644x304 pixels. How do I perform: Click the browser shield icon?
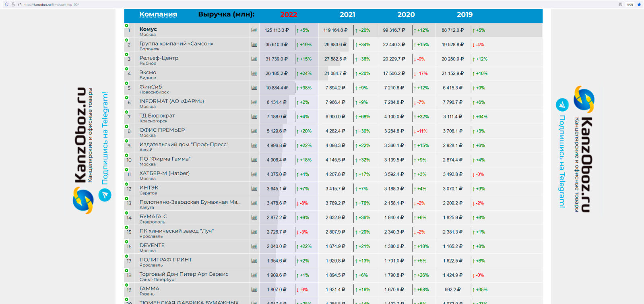click(x=6, y=4)
